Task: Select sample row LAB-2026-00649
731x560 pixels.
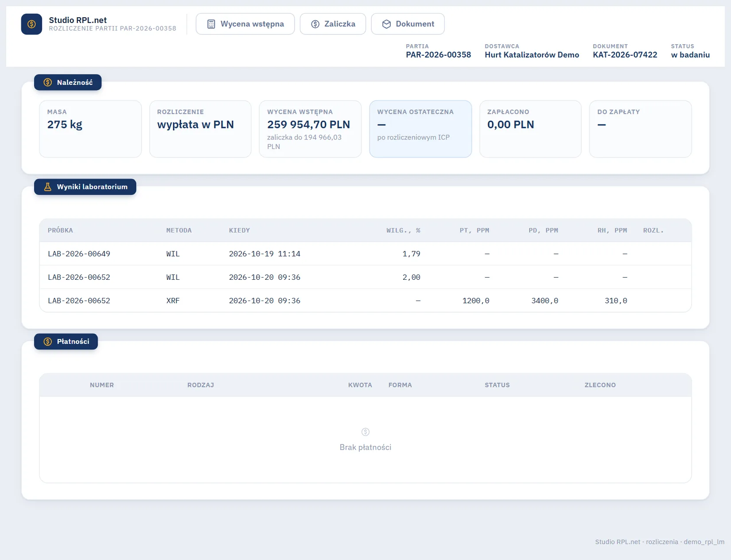Action: [365, 254]
